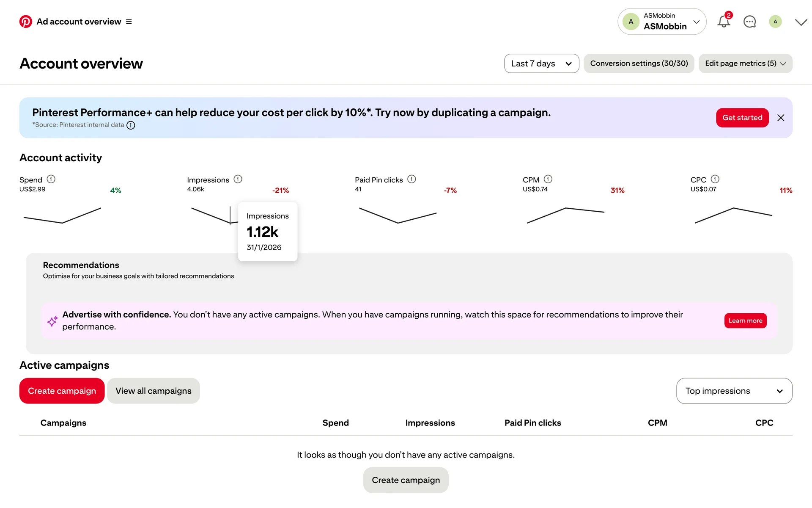Dismiss the Performance+ banner

tap(781, 118)
